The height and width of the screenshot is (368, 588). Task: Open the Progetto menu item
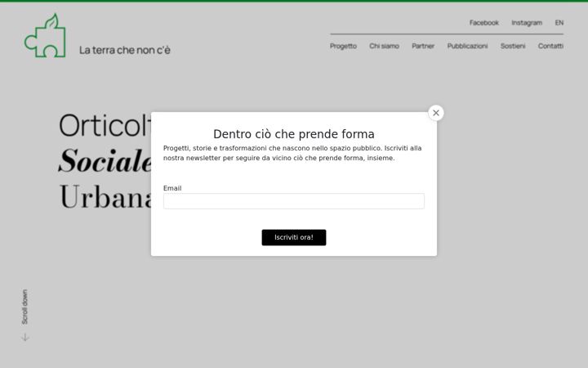tap(343, 46)
